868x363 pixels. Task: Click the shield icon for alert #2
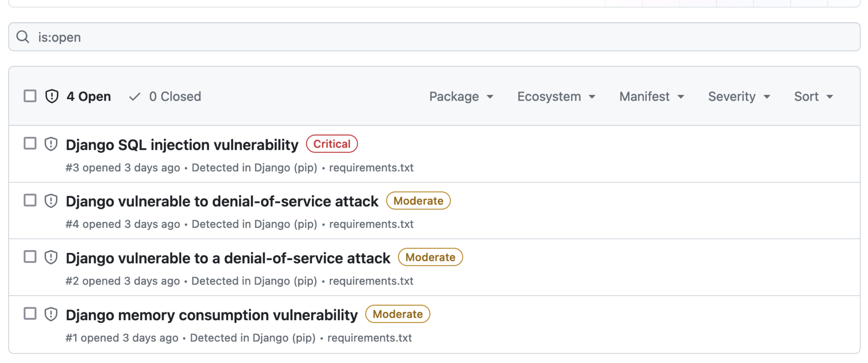coord(51,258)
